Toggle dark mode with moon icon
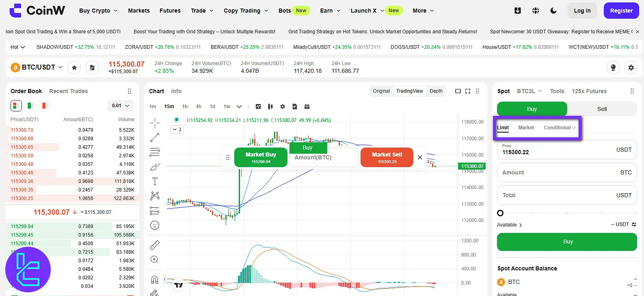Screen dimensions: 644x296 pos(553,11)
